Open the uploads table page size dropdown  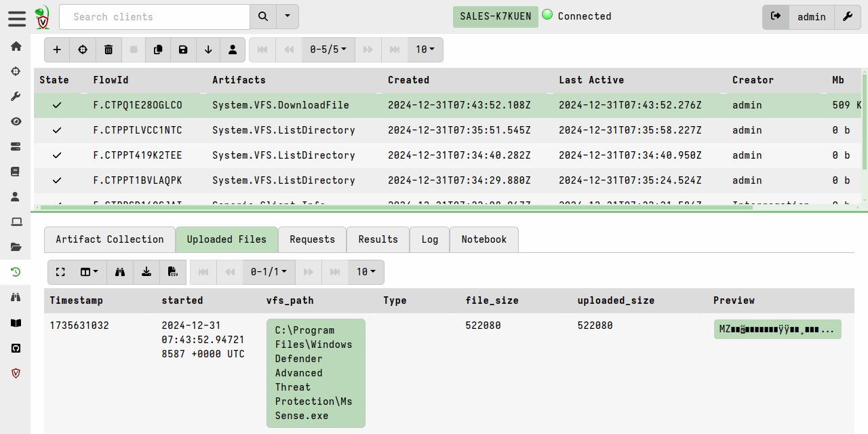coord(366,272)
